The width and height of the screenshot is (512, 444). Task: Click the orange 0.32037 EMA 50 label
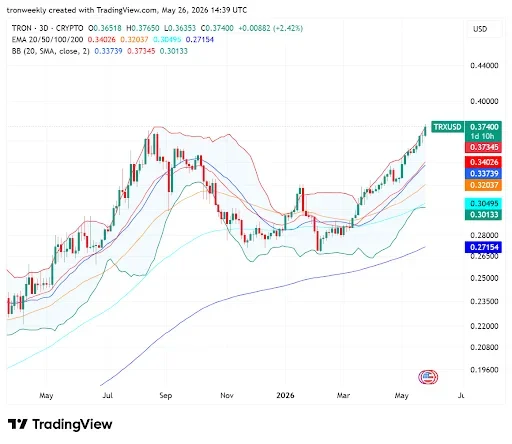pyautogui.click(x=484, y=185)
